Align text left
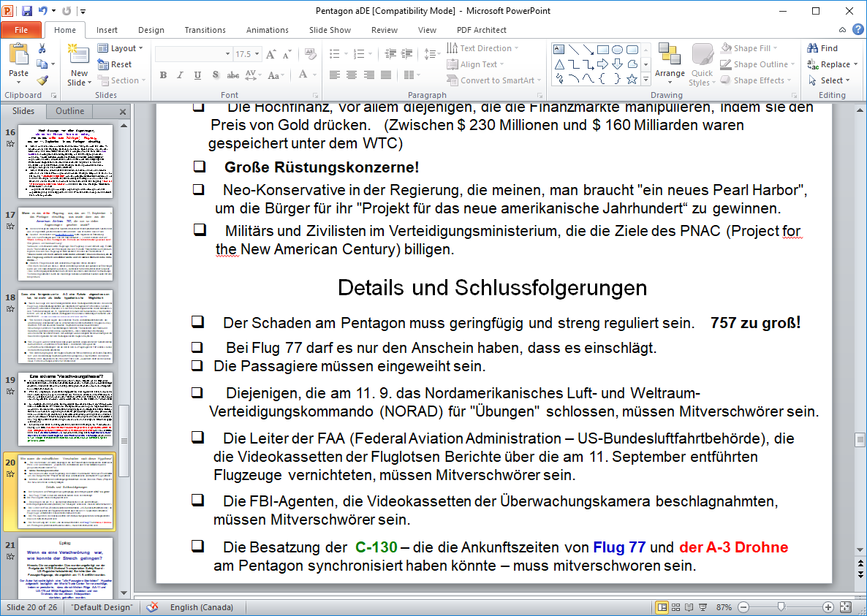The height and width of the screenshot is (616, 867). point(335,75)
